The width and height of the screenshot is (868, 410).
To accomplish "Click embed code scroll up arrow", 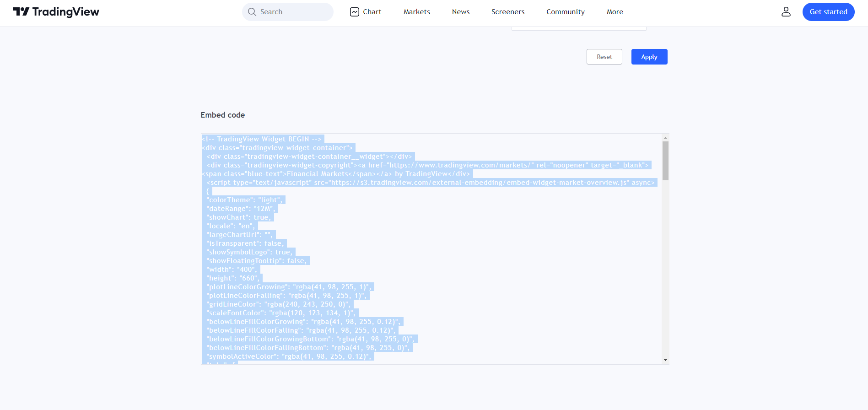I will coord(665,137).
